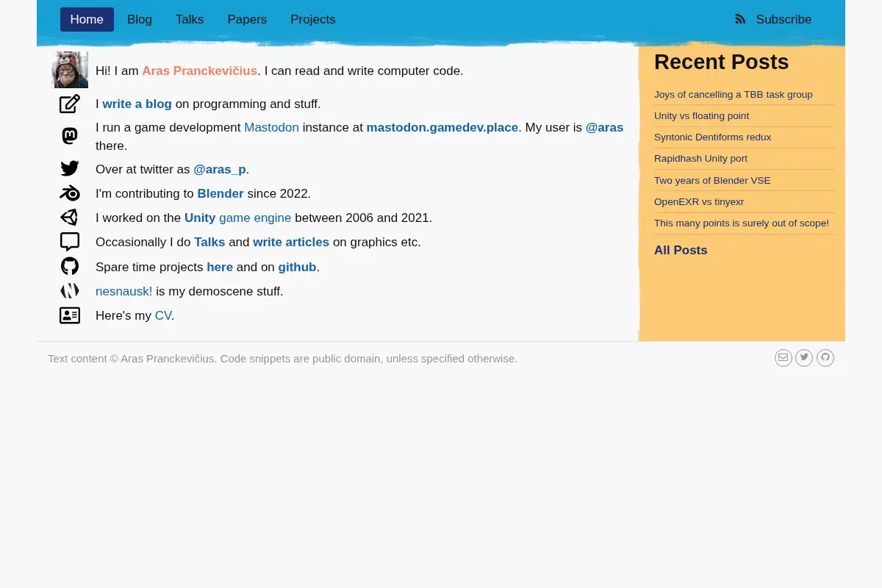Screen dimensions: 882x588
Task: Click the profile avatar photo
Action: coord(70,70)
